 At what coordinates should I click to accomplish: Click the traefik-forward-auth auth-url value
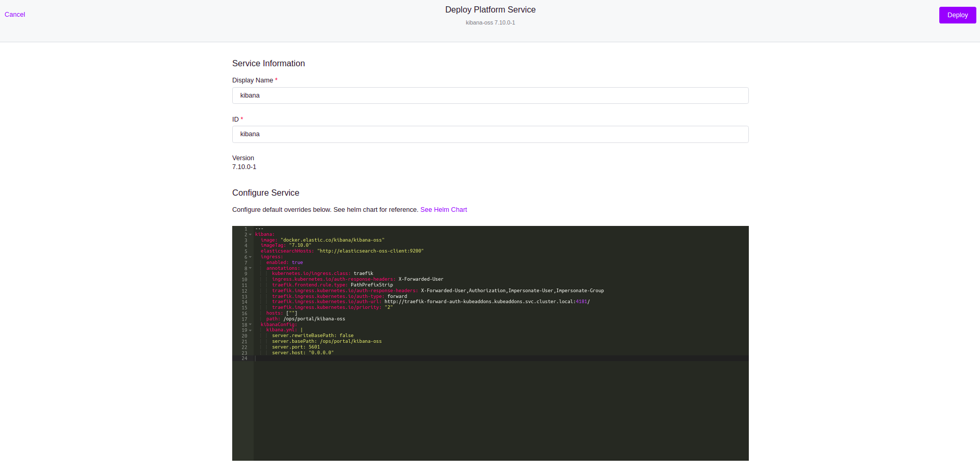tap(487, 302)
